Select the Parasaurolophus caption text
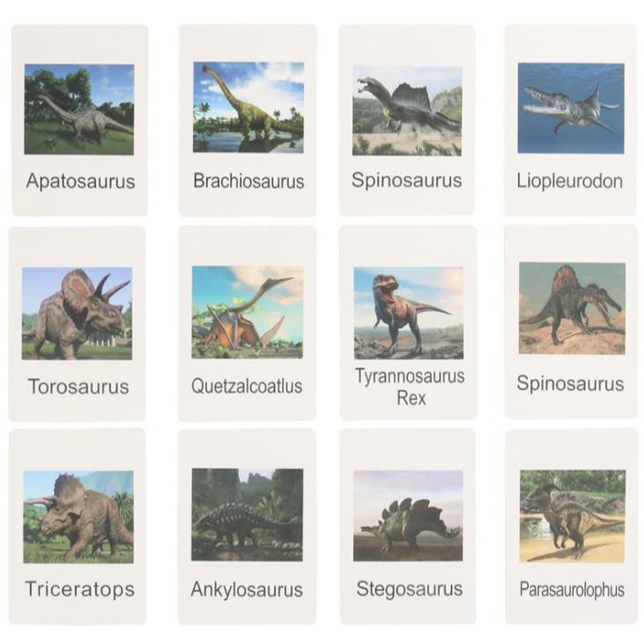This screenshot has height=644, width=644. click(572, 589)
